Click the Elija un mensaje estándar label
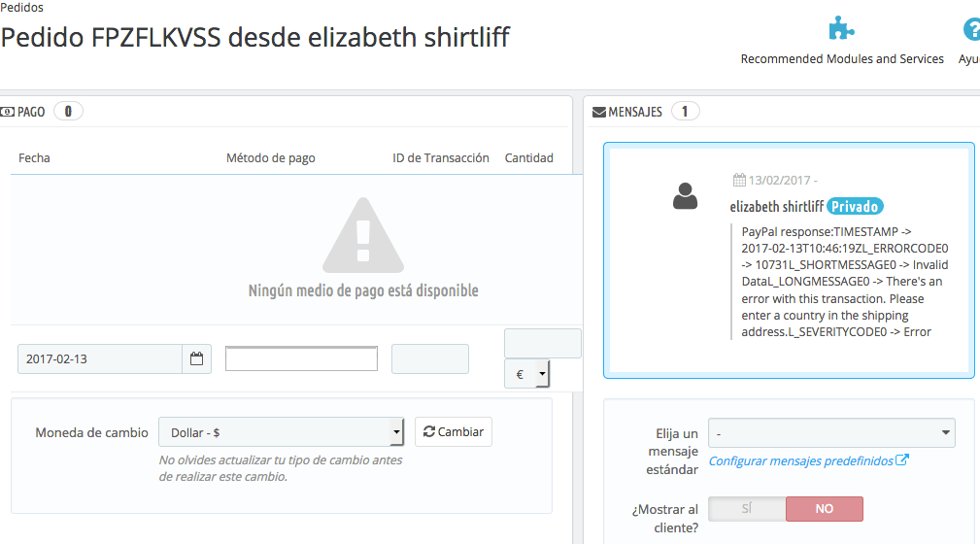Image resolution: width=980 pixels, height=544 pixels. (x=672, y=452)
